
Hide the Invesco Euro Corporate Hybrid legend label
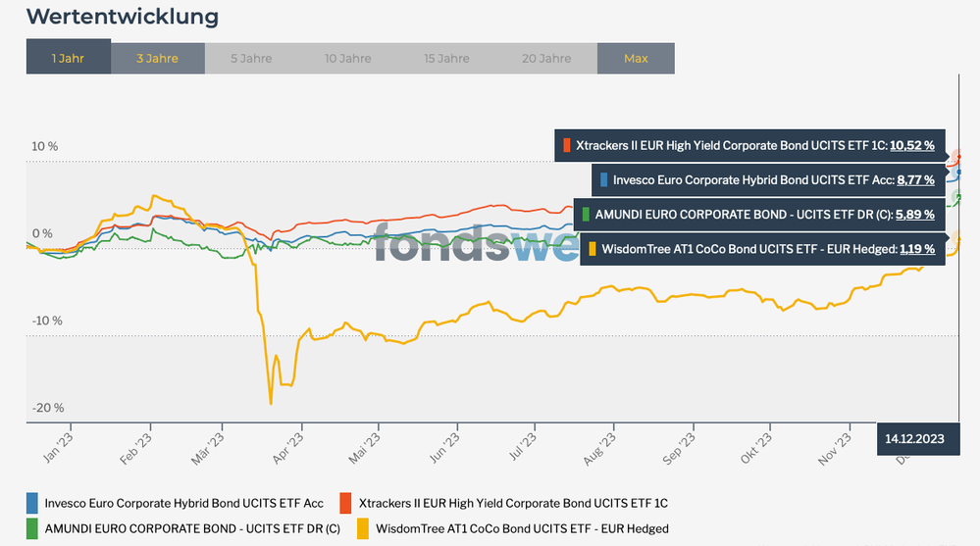click(183, 504)
